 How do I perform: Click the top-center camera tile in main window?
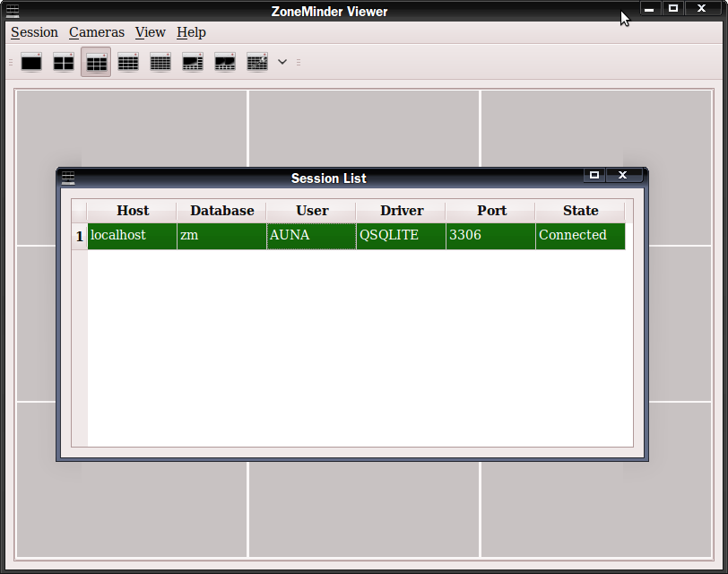point(364,128)
